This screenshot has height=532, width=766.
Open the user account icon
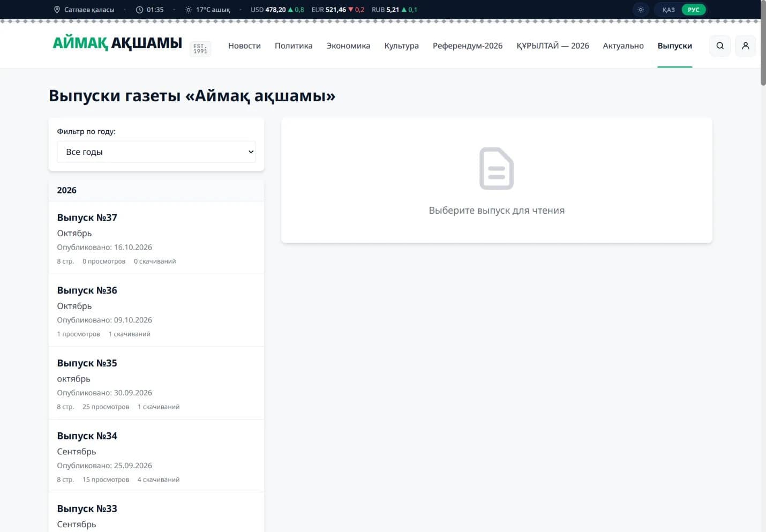[x=746, y=46]
